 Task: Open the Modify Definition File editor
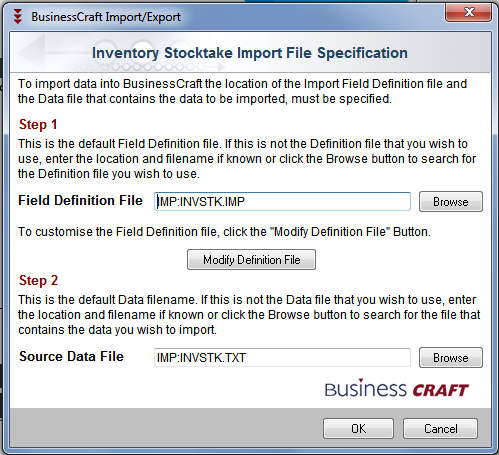coord(251,259)
